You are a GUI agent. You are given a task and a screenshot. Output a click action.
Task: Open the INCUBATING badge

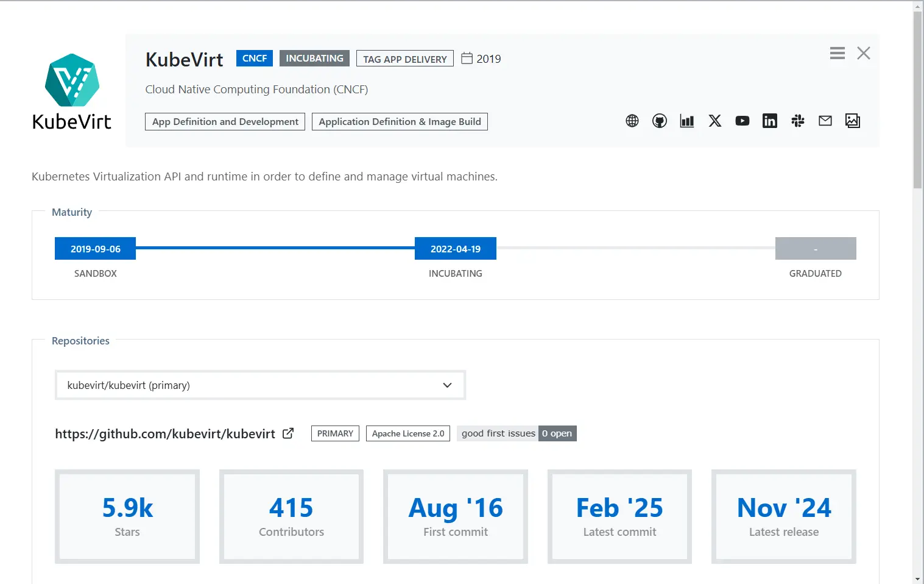point(314,58)
